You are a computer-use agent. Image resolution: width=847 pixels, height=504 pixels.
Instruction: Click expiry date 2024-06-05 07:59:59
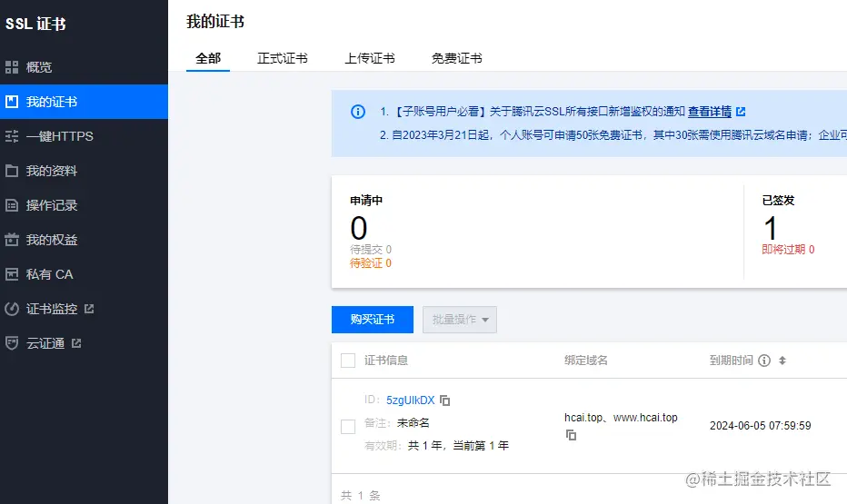761,426
